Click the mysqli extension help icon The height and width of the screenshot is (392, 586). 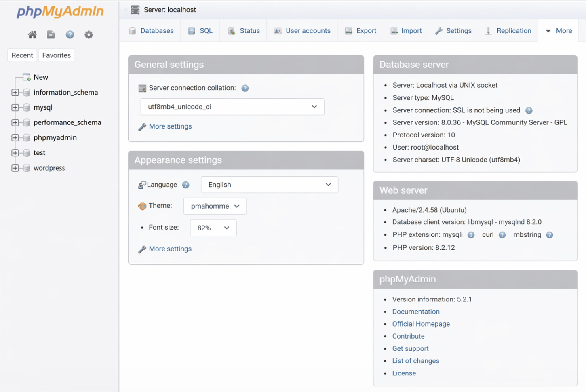tap(471, 234)
